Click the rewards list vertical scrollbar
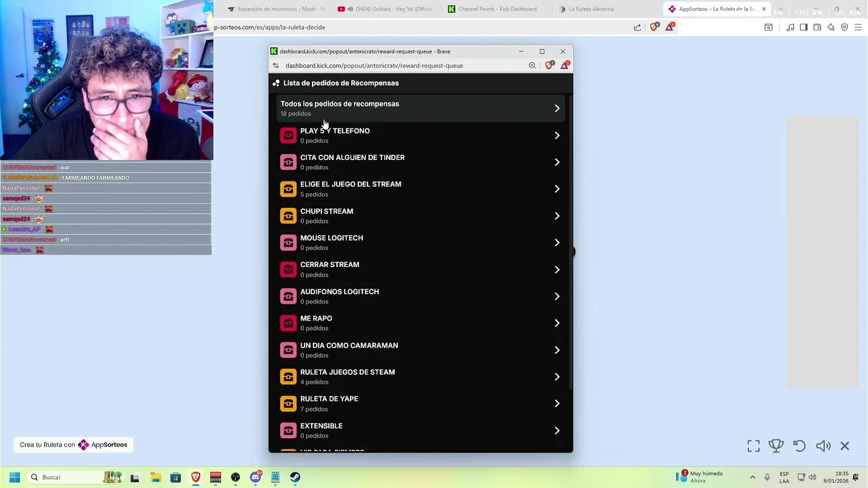 (x=571, y=242)
